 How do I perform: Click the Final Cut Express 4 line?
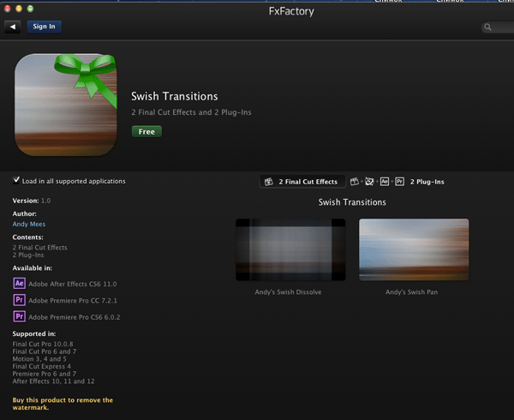(42, 367)
